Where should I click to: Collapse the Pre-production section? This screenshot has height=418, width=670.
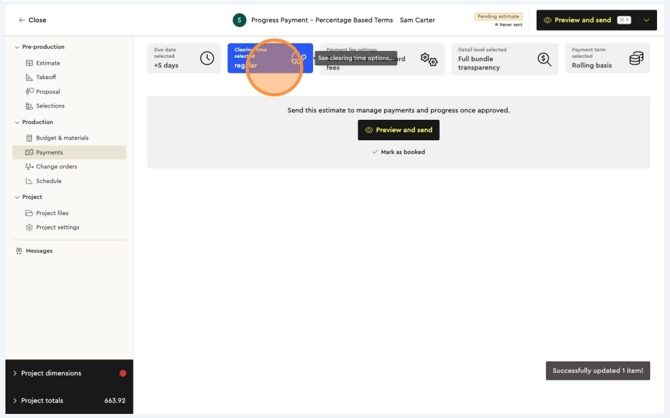(x=17, y=47)
